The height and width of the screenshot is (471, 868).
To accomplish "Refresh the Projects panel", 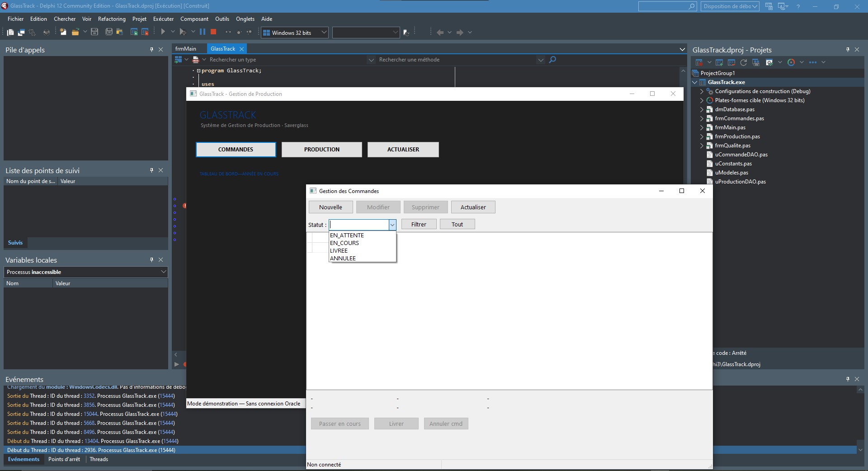I will 743,62.
